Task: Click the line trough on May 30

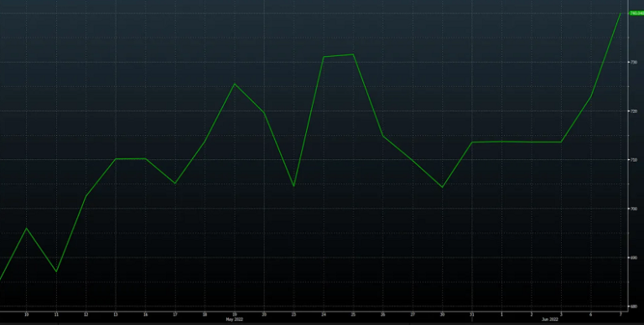Action: click(443, 187)
